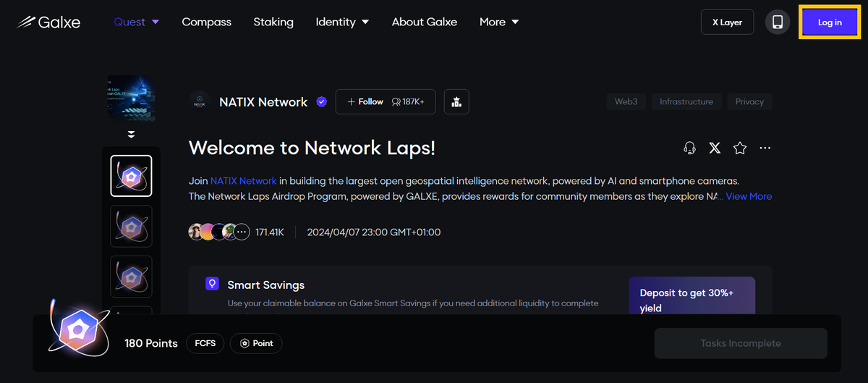The width and height of the screenshot is (868, 383).
Task: Open the Staking page
Action: (273, 22)
